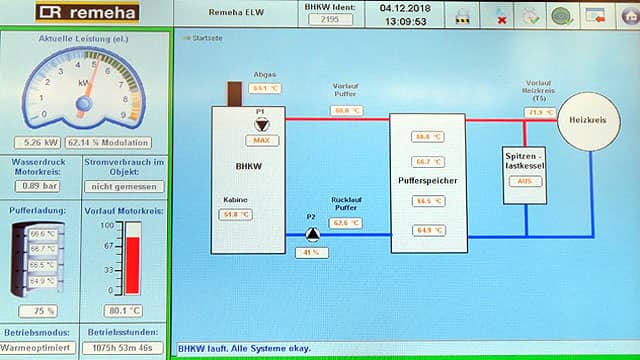Click the third Pufferspeicher temperature field
The image size is (640, 360).
click(428, 201)
